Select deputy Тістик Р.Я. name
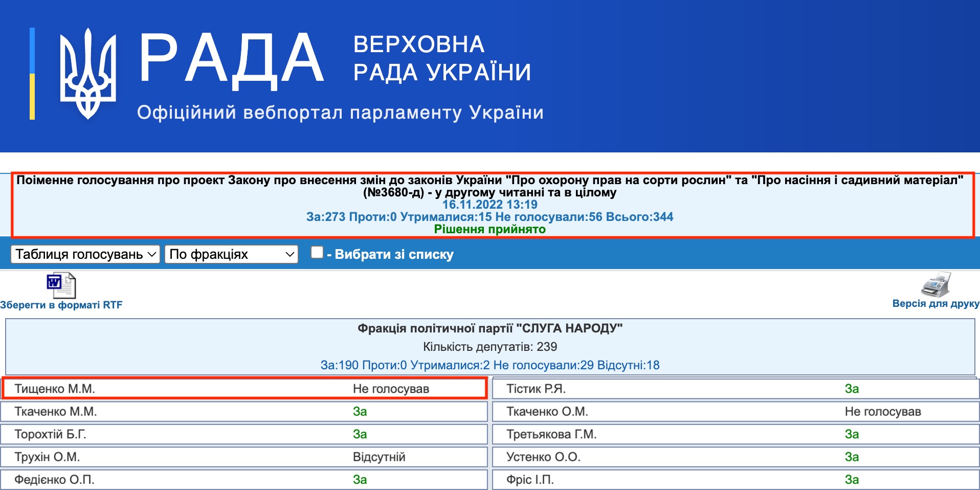The image size is (980, 490). click(x=536, y=389)
